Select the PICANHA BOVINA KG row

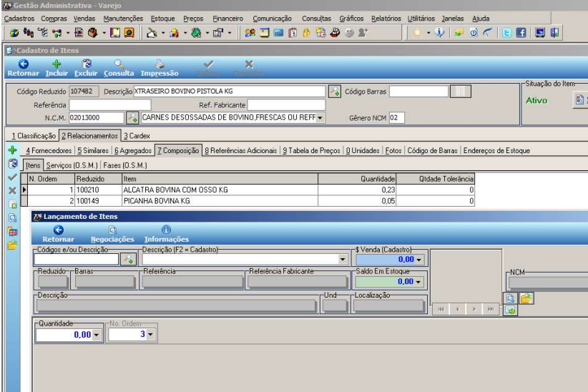pos(248,201)
